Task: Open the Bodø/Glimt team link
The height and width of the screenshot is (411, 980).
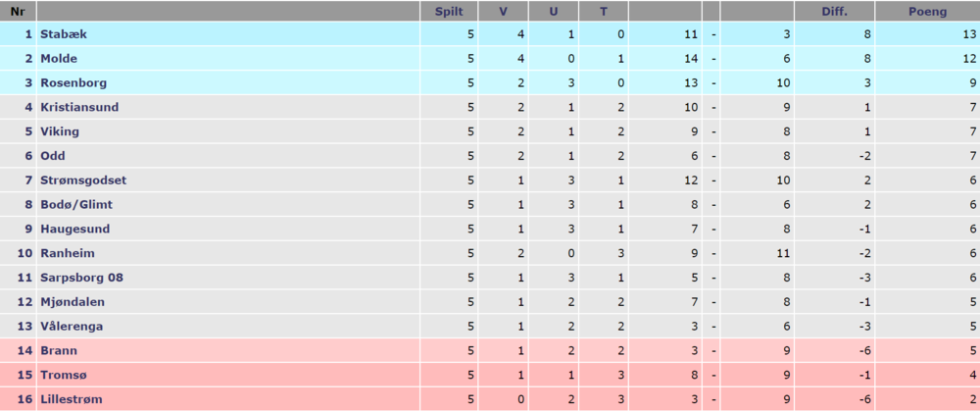Action: tap(76, 205)
